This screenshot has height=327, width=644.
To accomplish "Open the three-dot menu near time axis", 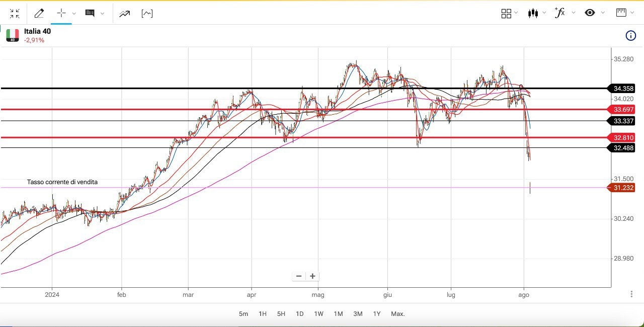I will pos(631,294).
